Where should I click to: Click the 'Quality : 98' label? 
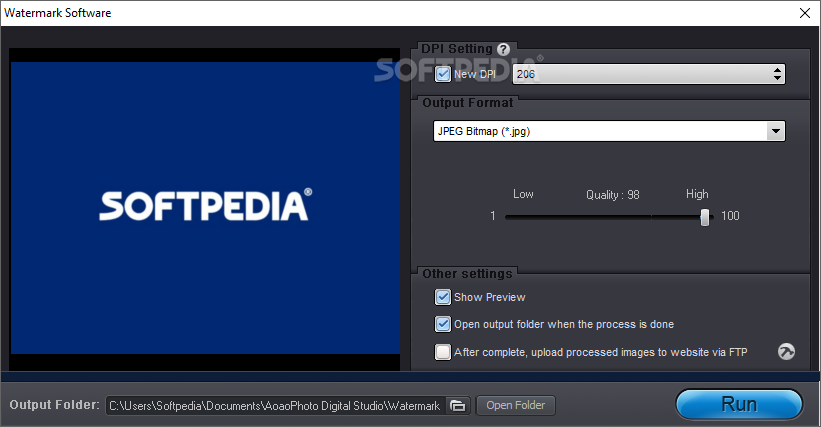point(613,195)
